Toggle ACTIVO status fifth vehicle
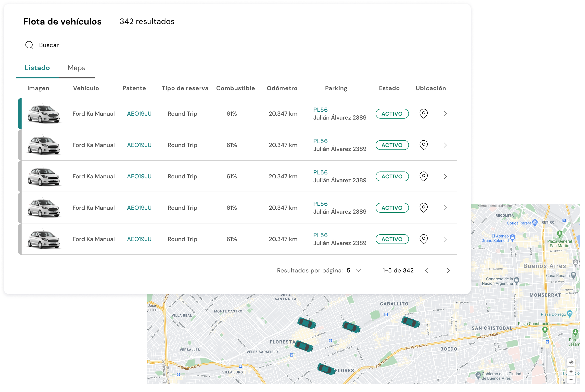The image size is (585, 392). (x=392, y=239)
